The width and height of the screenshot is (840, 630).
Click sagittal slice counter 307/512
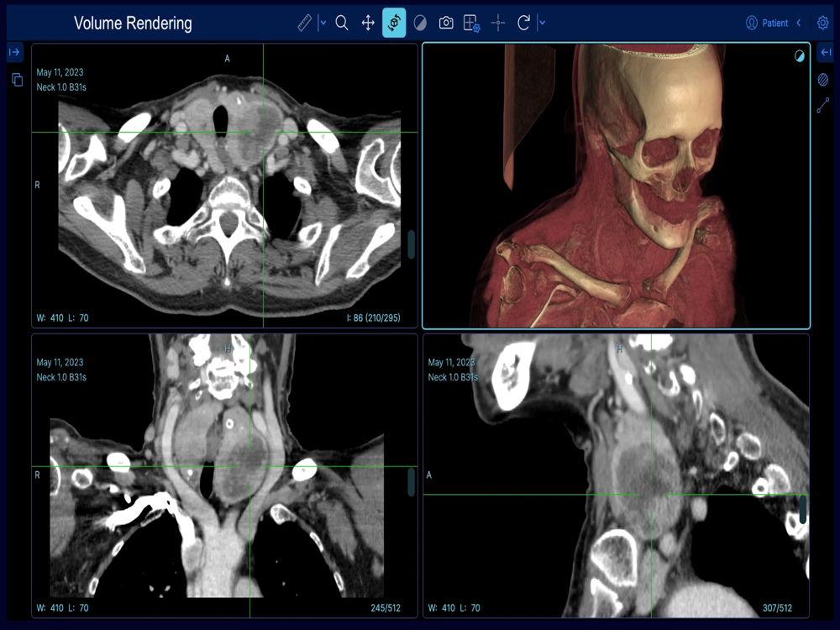point(777,608)
